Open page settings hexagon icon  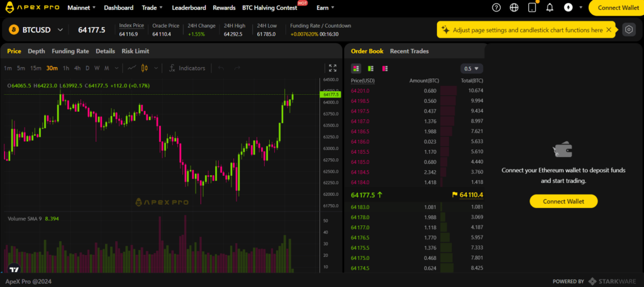point(629,30)
